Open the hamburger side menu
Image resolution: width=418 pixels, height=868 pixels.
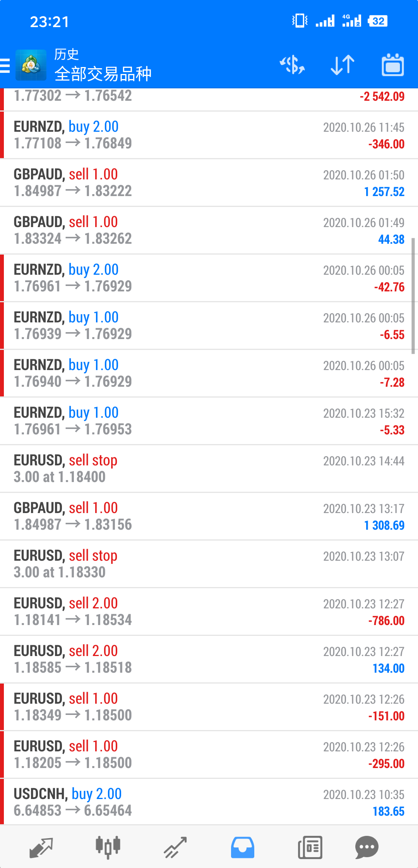click(x=5, y=65)
